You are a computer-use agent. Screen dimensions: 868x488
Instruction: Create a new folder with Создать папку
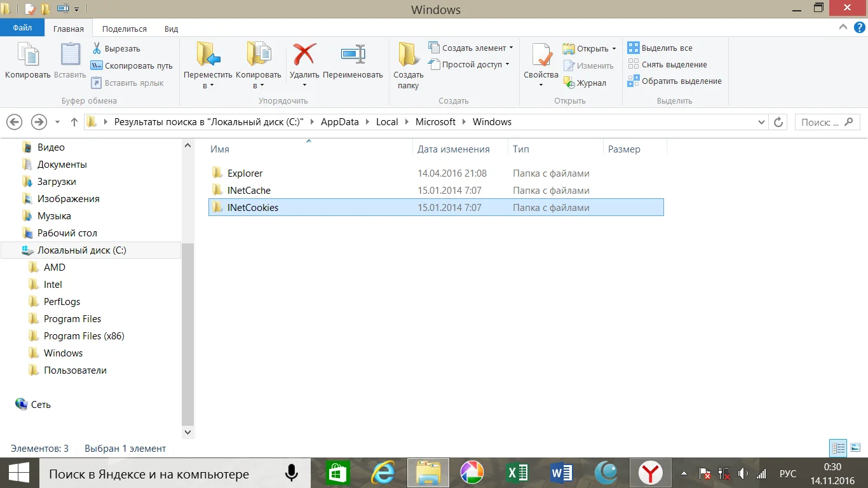[x=408, y=66]
